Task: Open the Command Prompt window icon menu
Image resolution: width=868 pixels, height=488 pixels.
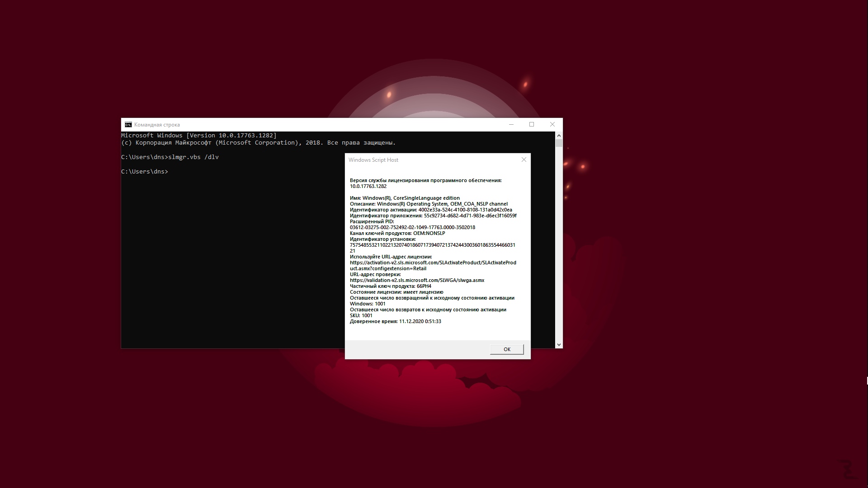Action: point(128,125)
